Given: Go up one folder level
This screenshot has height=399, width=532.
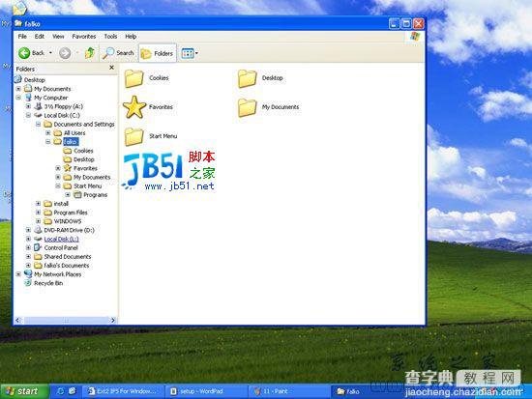Looking at the screenshot, I should [90, 53].
